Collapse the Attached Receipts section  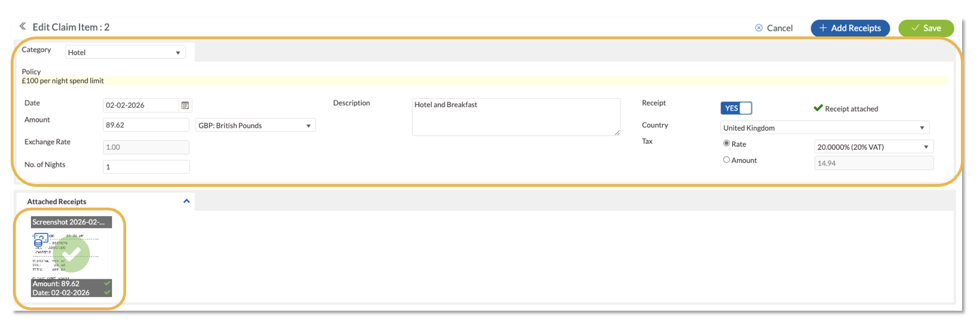pyautogui.click(x=187, y=201)
